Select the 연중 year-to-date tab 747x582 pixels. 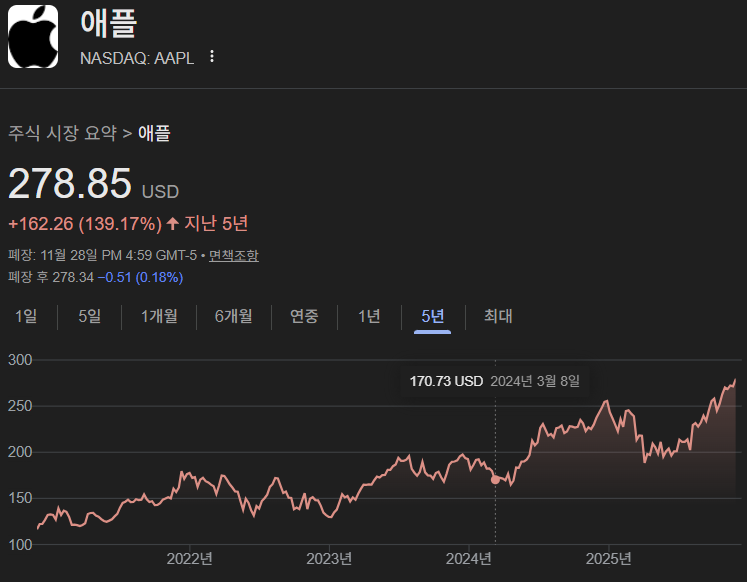tap(304, 316)
